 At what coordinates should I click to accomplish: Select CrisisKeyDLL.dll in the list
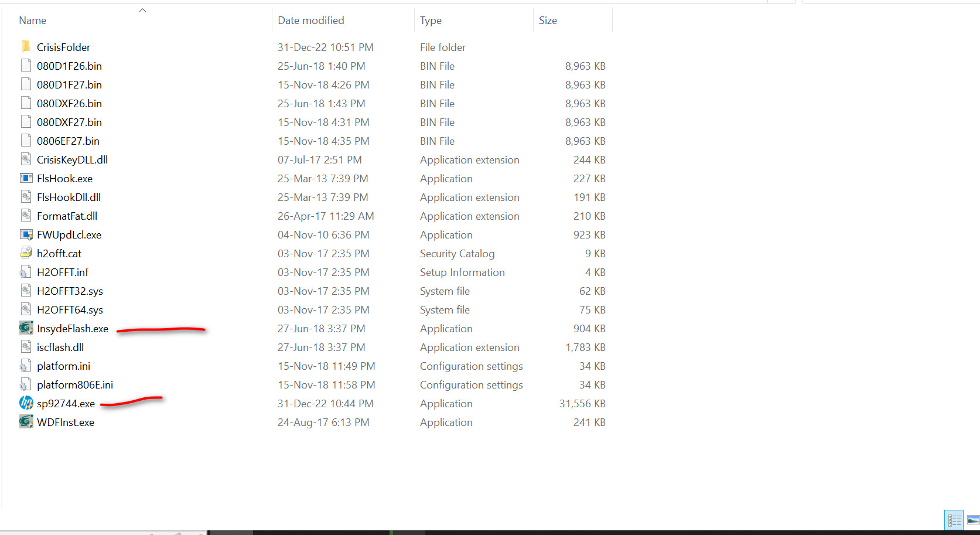[x=72, y=160]
